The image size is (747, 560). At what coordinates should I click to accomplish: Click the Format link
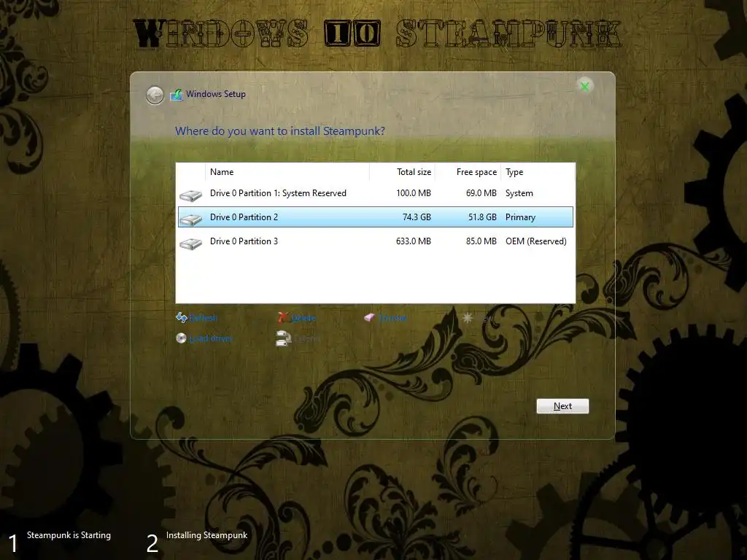pyautogui.click(x=393, y=318)
